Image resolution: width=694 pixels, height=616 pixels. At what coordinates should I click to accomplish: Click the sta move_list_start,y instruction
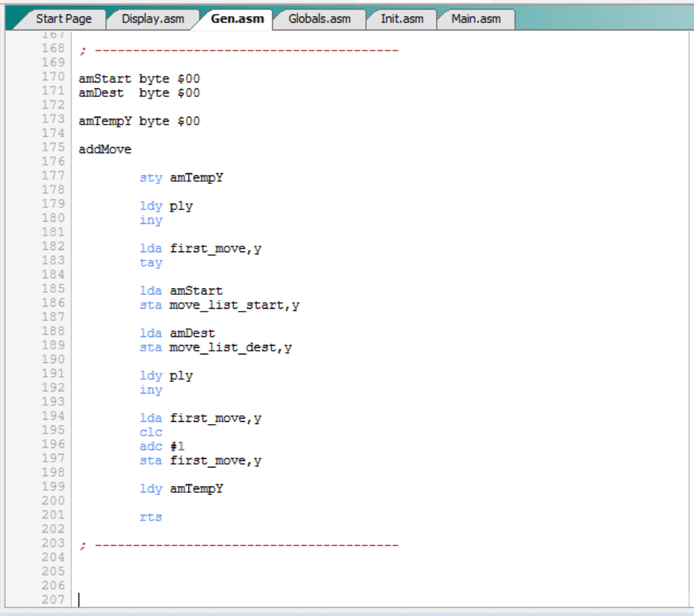coord(219,305)
